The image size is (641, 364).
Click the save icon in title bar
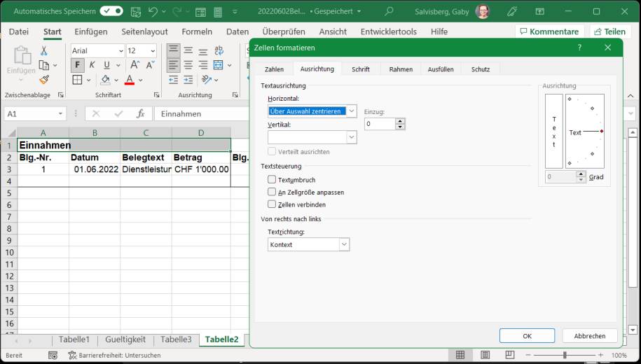[136, 12]
